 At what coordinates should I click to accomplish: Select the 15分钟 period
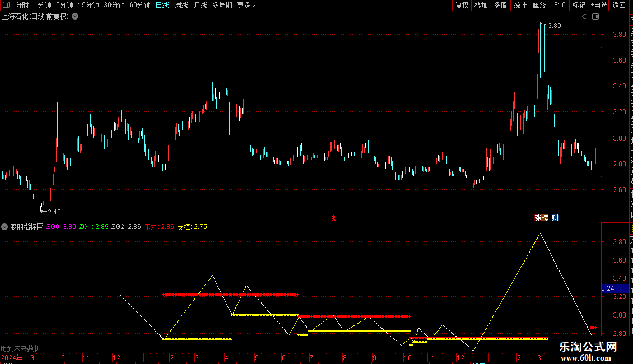[89, 5]
